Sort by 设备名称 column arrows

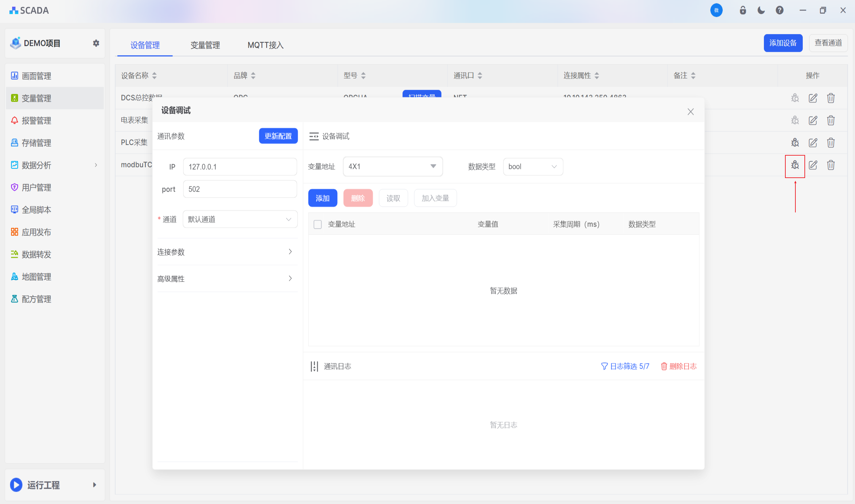[154, 75]
